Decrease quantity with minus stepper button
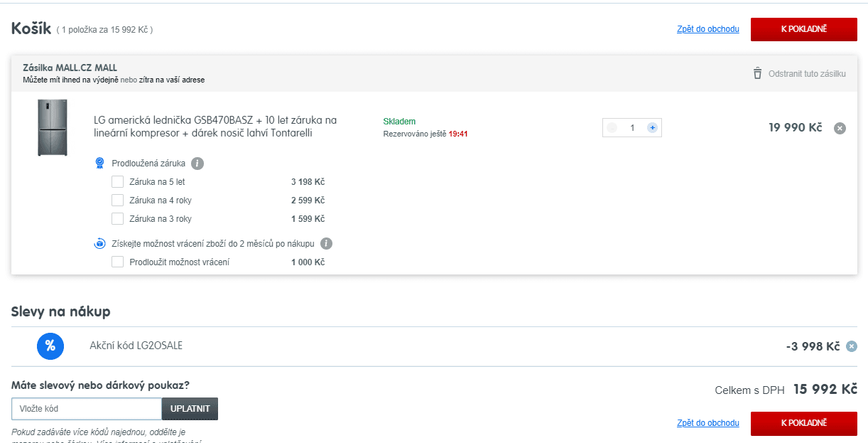Image resolution: width=868 pixels, height=443 pixels. [x=612, y=128]
